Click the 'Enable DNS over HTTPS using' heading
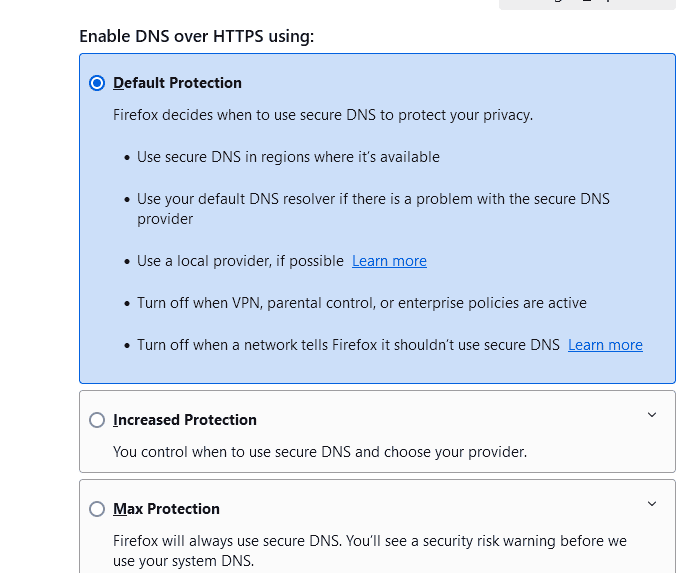698x573 pixels. pyautogui.click(x=196, y=37)
